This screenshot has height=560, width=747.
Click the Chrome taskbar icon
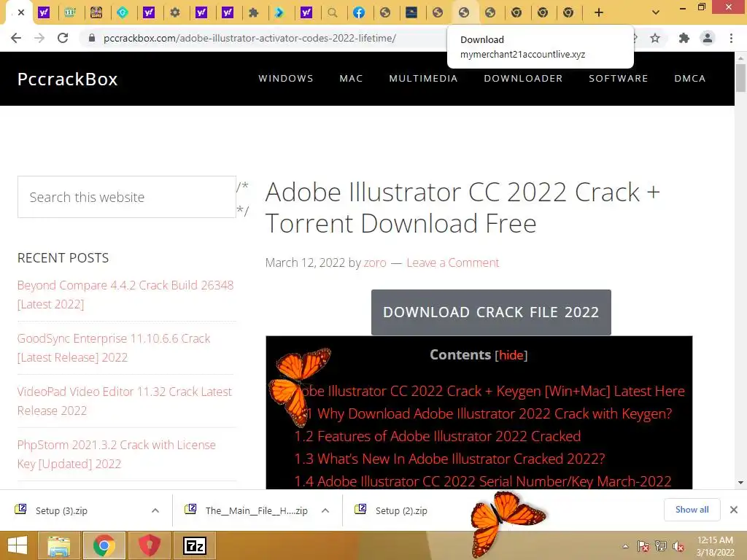click(104, 545)
